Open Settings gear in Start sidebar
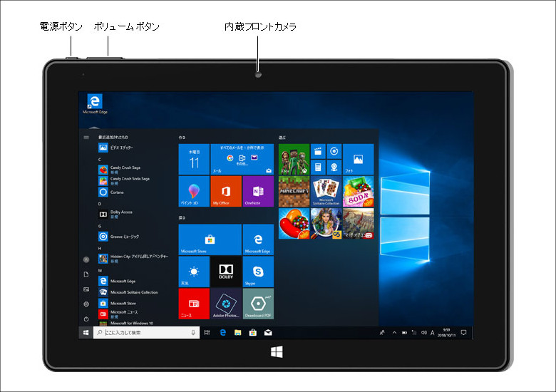This screenshot has height=392, width=556. click(x=86, y=304)
